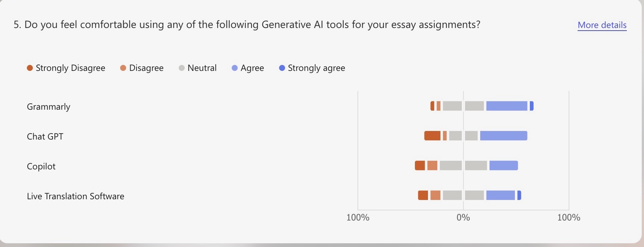Image resolution: width=644 pixels, height=247 pixels.
Task: Click the Strongly Disagree legend dot
Action: (30, 68)
